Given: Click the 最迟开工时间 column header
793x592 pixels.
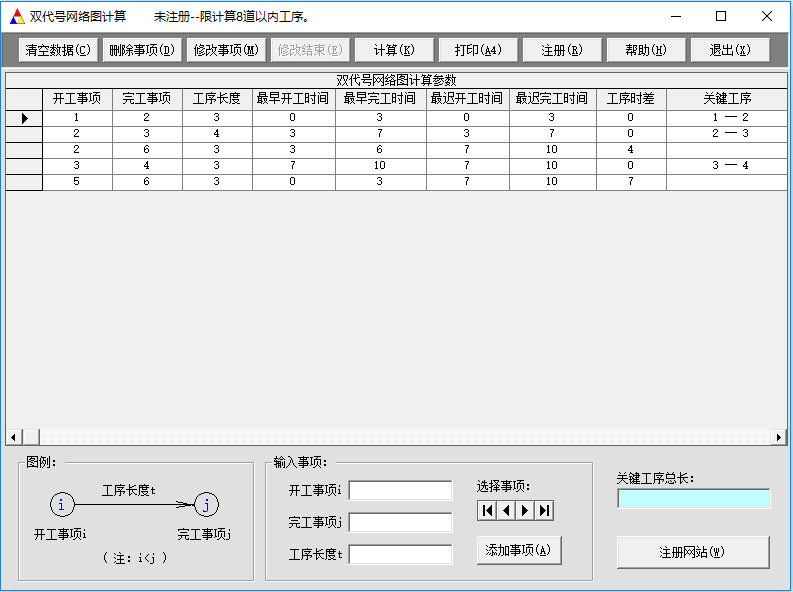Looking at the screenshot, I should coord(467,99).
